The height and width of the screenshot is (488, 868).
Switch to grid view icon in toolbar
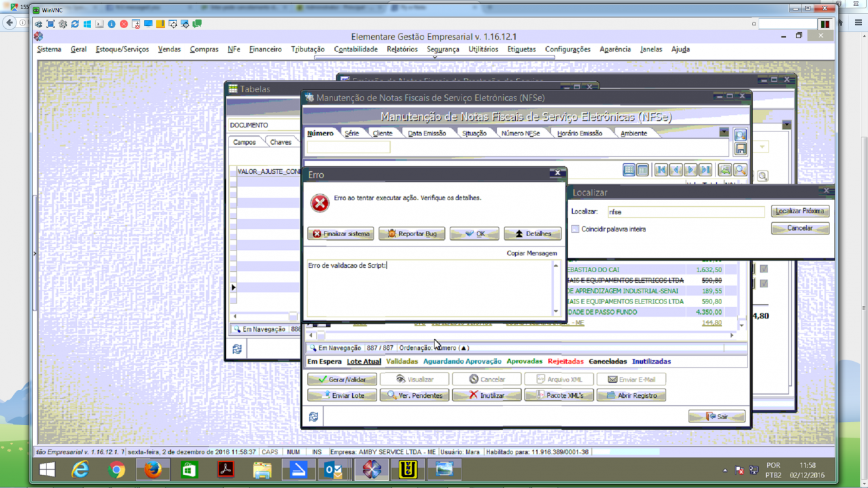click(x=629, y=170)
